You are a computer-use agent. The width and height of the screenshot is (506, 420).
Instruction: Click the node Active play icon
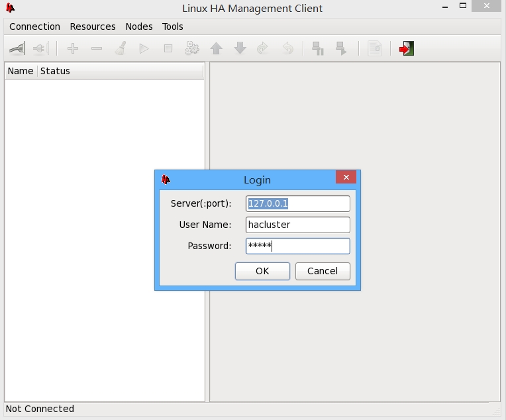coord(342,48)
